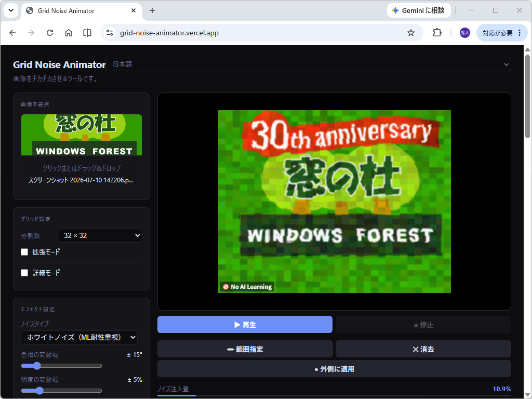Screen dimensions: 532x399
Task: View site information icon in address bar
Action: click(110, 33)
